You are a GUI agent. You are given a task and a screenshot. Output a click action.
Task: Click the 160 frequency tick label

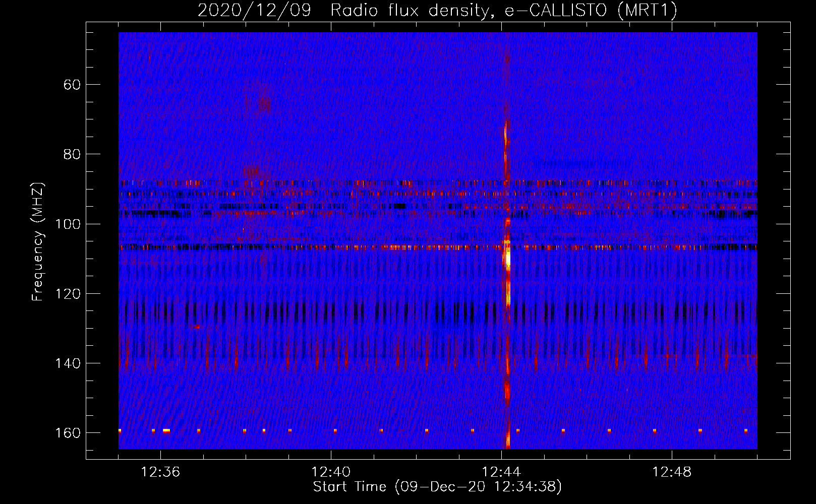pos(68,433)
